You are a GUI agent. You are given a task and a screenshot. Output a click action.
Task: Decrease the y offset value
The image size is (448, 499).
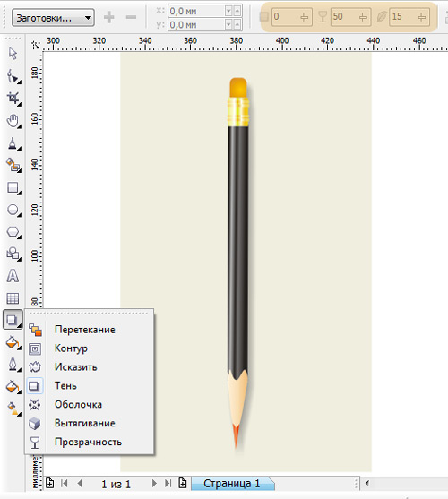click(x=228, y=24)
